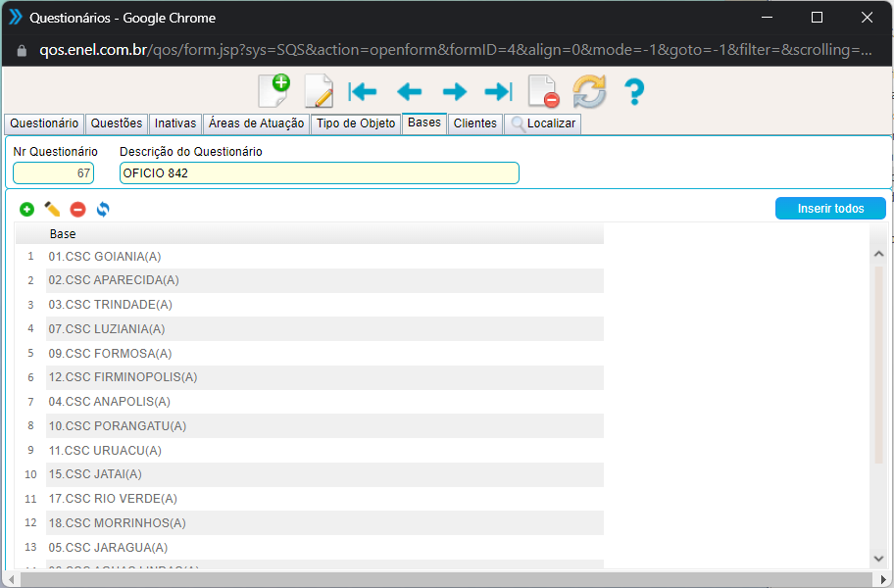Open the Áreas de Atuação tab

[x=256, y=123]
